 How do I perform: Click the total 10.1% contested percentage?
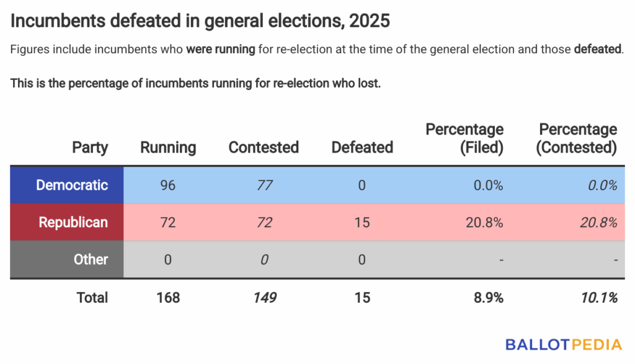(x=599, y=298)
